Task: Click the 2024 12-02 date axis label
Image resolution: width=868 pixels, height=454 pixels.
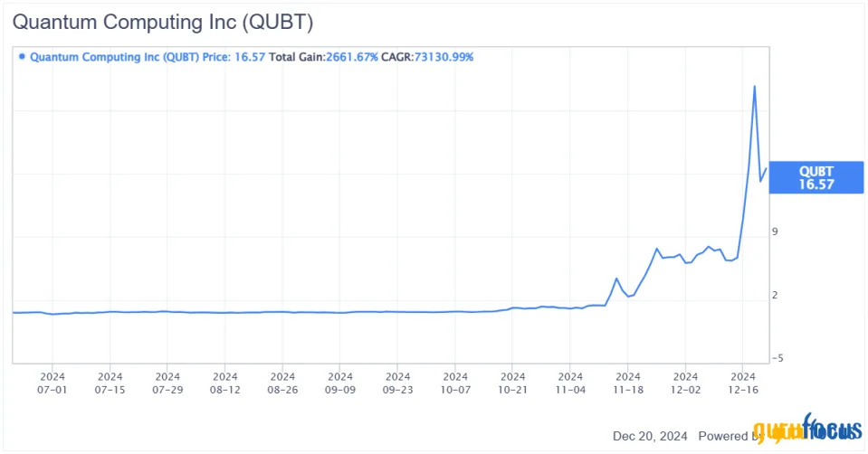Action: 686,383
